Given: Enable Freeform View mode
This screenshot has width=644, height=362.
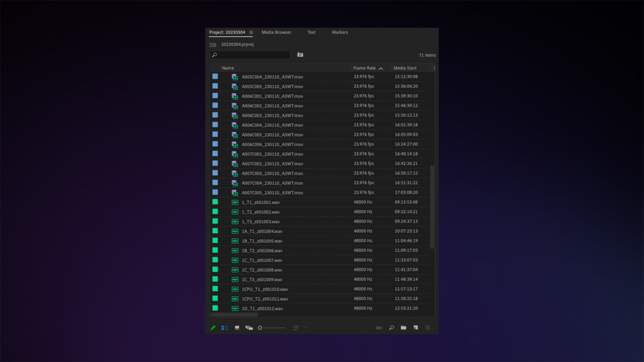Looking at the screenshot, I should (x=249, y=327).
